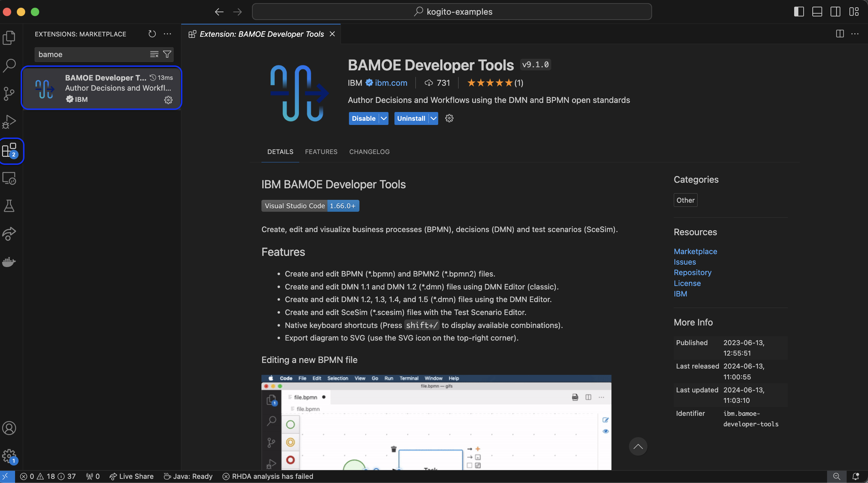Switch to the CHANGELOG tab
This screenshot has height=483, width=868.
point(369,152)
